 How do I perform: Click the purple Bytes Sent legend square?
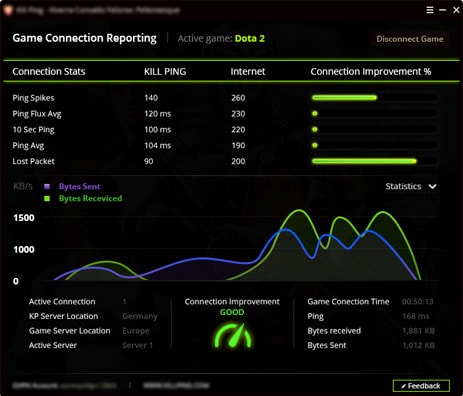(x=47, y=186)
